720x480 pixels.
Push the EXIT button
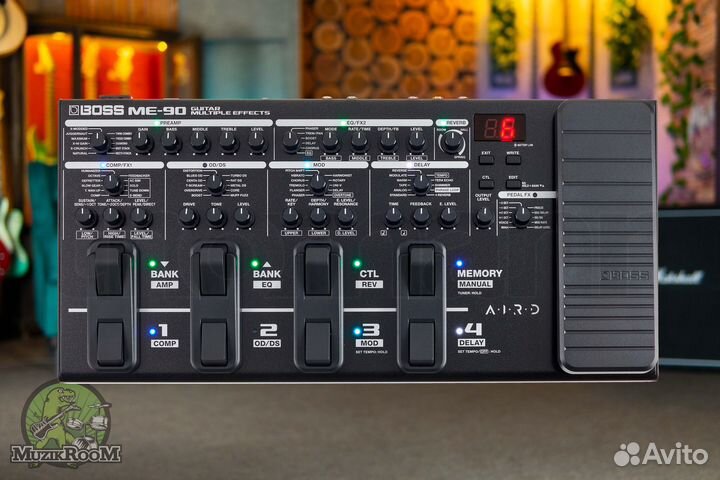pyautogui.click(x=486, y=160)
